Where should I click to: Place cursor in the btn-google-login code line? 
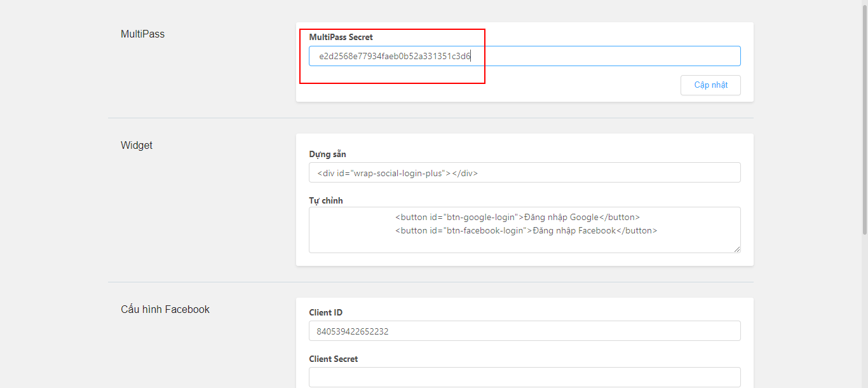coord(517,218)
